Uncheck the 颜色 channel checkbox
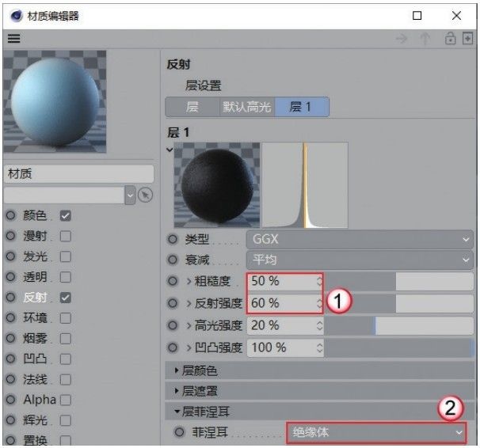 (x=66, y=215)
